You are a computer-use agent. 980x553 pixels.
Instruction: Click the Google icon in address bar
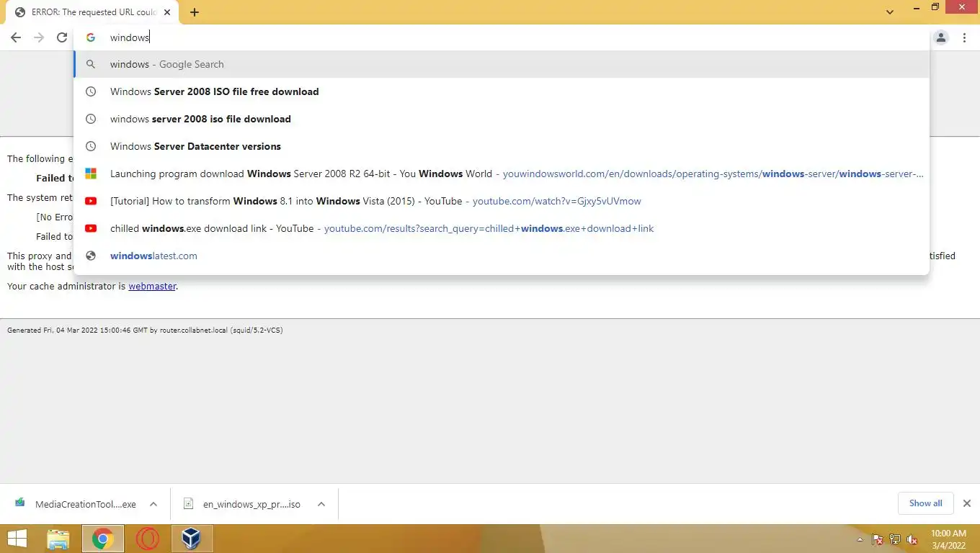(91, 37)
